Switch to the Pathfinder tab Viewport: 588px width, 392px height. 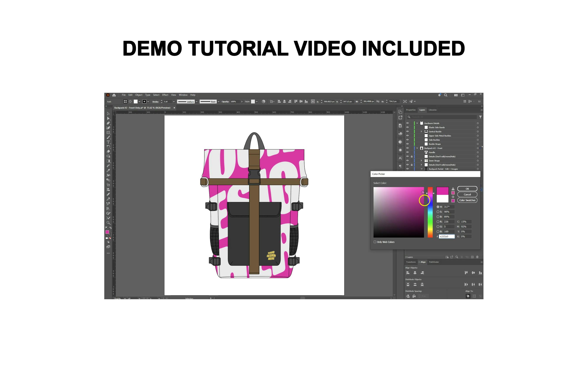tap(434, 262)
